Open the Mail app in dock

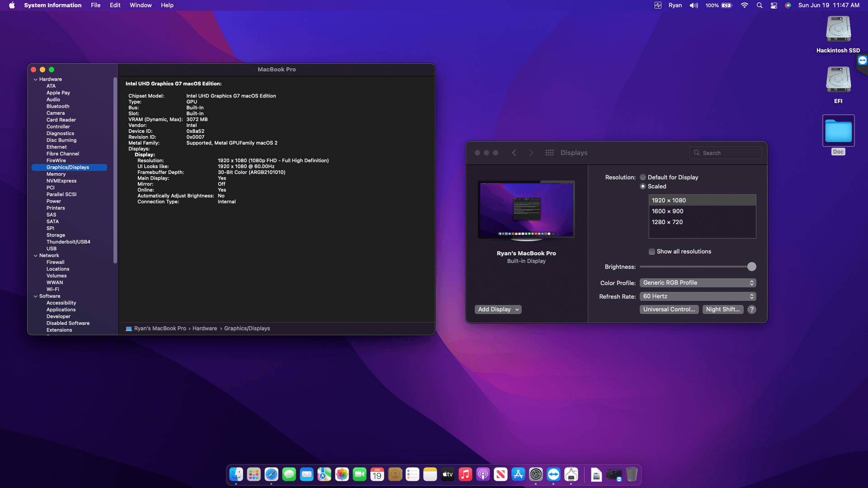click(x=307, y=474)
